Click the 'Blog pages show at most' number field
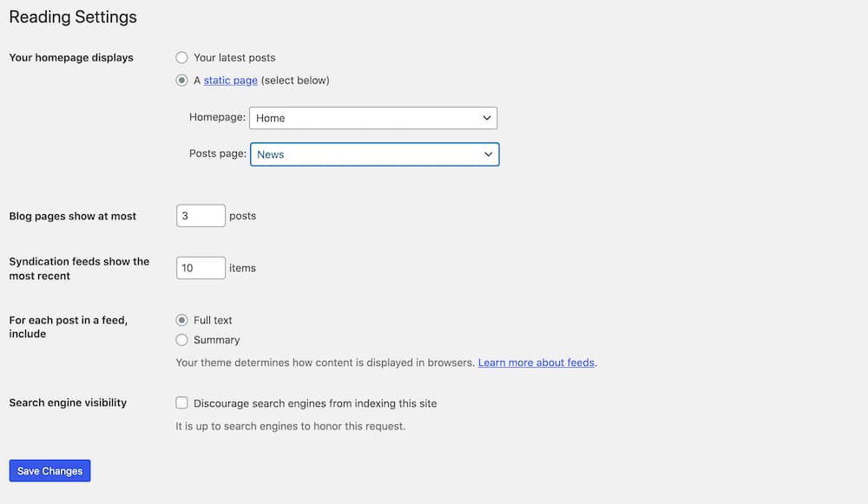This screenshot has height=504, width=868. pyautogui.click(x=201, y=215)
